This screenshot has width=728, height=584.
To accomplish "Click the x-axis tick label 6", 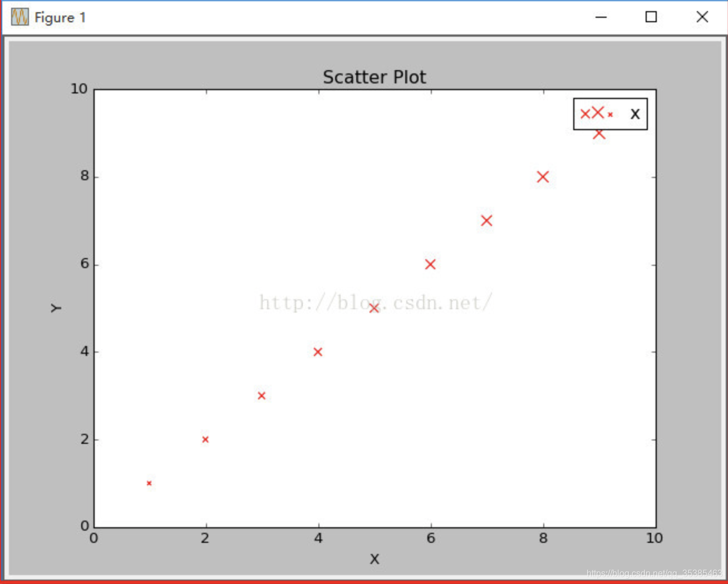I will [431, 538].
